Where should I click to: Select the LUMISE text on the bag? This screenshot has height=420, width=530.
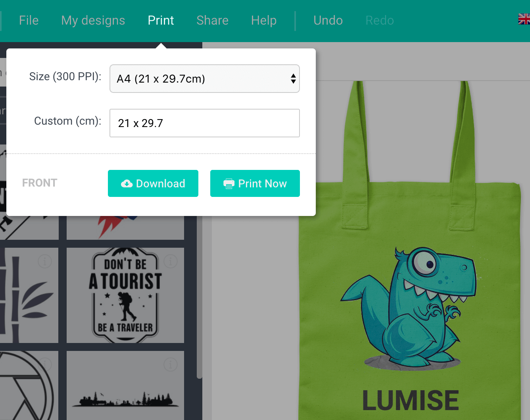[411, 400]
